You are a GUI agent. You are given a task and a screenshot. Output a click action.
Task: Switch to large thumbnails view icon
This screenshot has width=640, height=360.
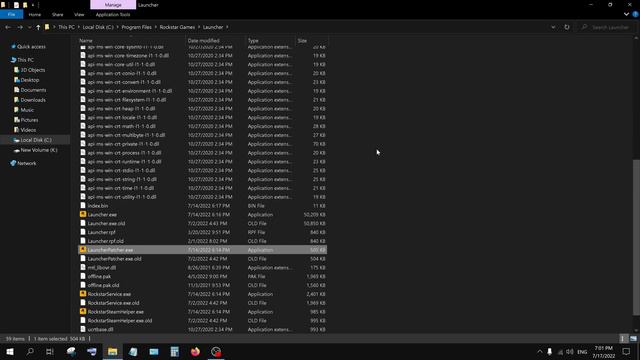point(633,339)
